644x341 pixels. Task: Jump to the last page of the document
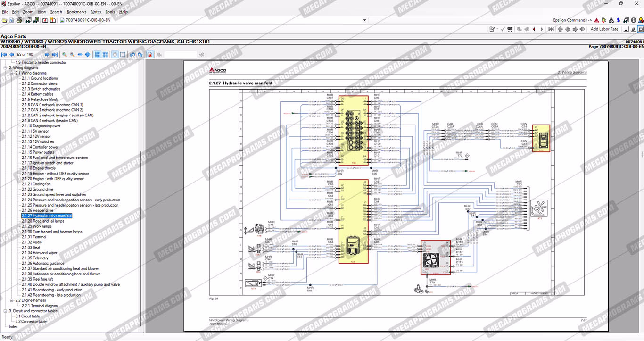click(54, 55)
